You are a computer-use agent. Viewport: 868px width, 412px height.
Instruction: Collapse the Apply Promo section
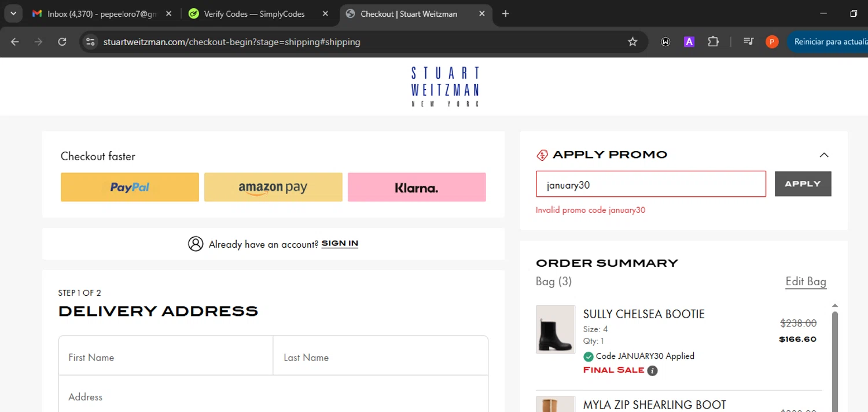pyautogui.click(x=824, y=154)
